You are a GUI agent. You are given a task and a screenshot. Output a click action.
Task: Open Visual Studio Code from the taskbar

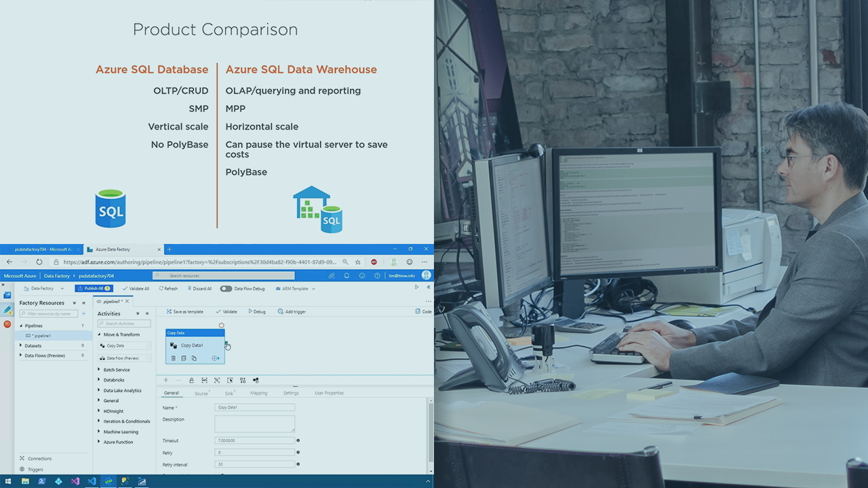[92, 481]
